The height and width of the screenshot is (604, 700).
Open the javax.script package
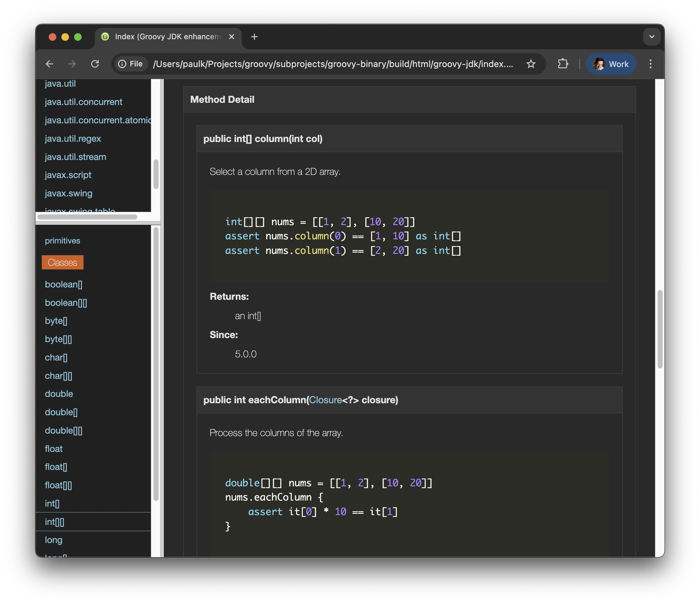coord(68,175)
